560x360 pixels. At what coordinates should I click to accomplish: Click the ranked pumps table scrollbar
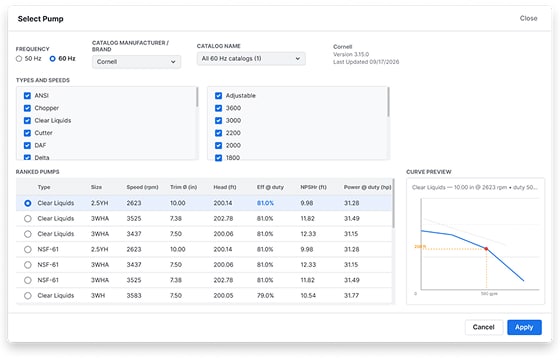tap(393, 204)
